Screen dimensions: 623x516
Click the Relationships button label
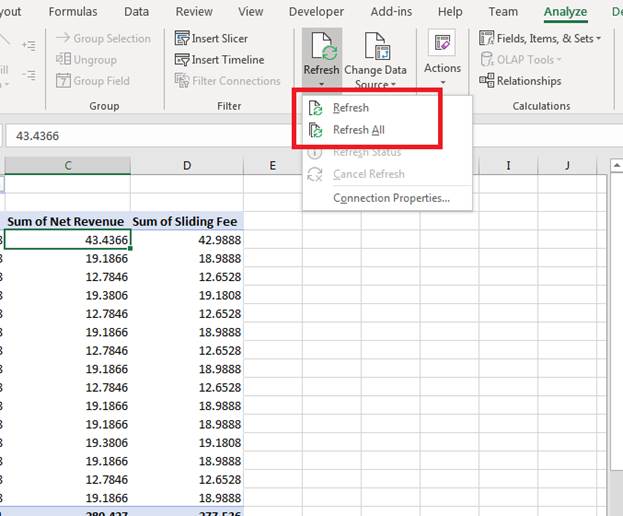click(529, 81)
